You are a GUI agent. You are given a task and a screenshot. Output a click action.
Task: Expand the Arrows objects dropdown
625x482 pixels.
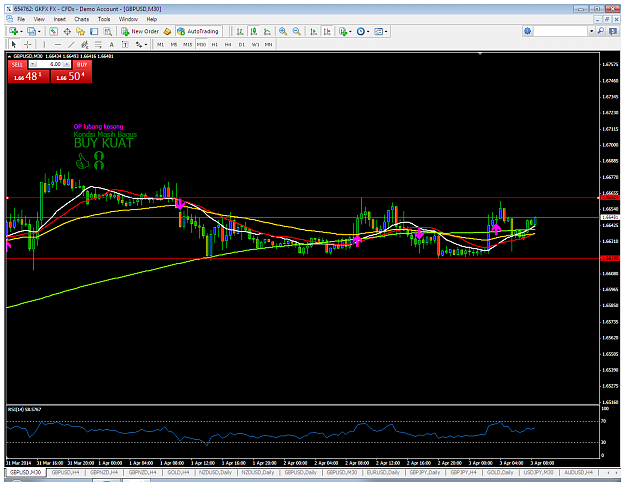click(x=146, y=45)
